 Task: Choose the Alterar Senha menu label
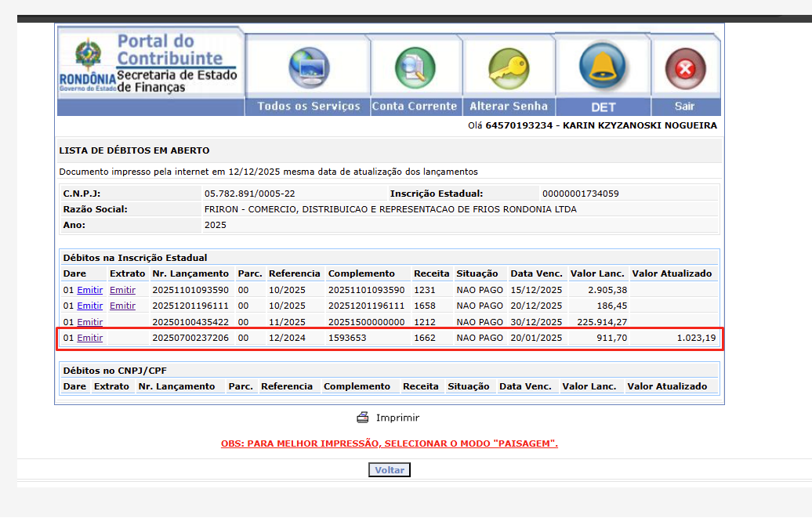(508, 107)
